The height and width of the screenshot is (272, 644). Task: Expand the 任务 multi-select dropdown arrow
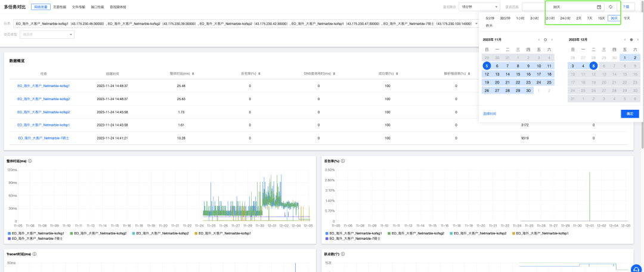[477, 23]
